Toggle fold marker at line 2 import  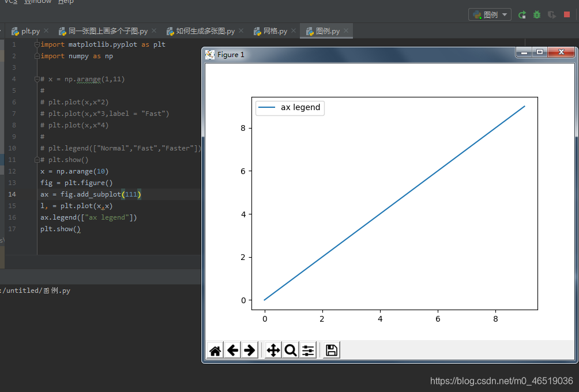point(36,56)
